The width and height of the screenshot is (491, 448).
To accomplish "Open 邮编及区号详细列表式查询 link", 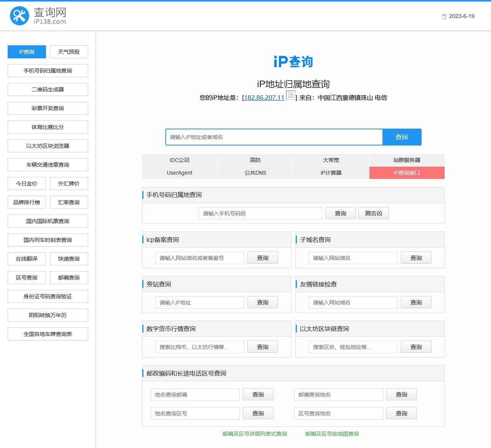I will pos(255,434).
